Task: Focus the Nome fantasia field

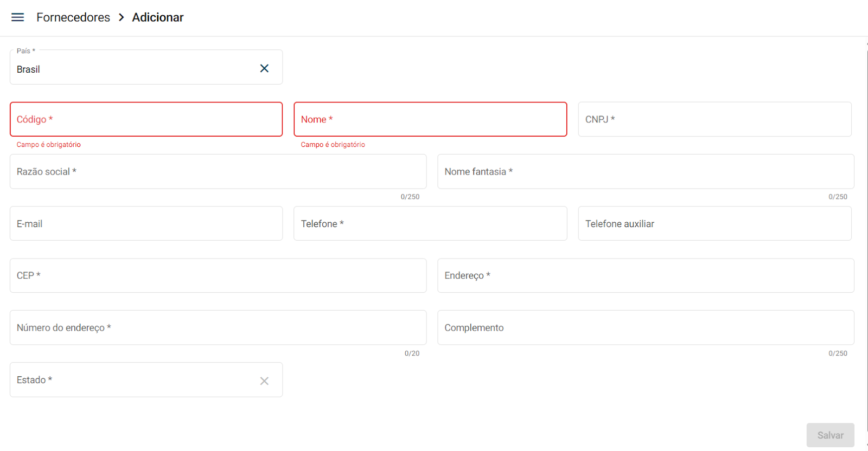Action: tap(646, 172)
